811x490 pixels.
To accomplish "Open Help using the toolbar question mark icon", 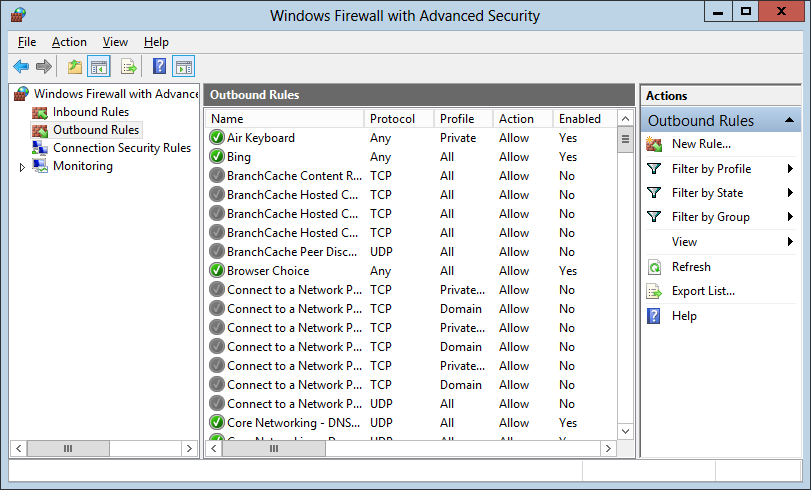I will 160,66.
